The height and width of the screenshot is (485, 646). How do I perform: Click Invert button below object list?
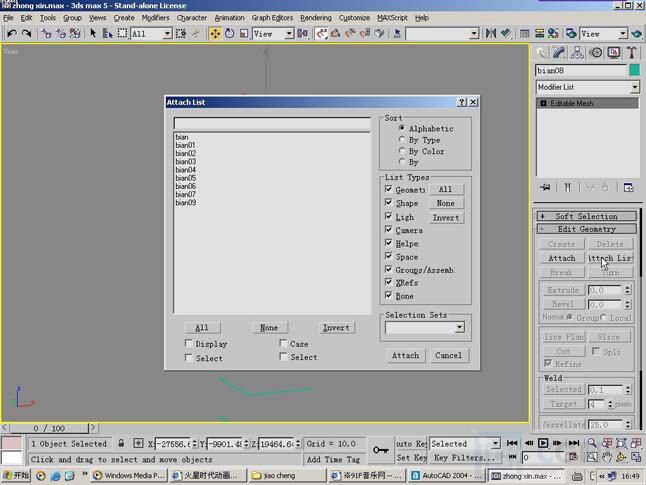pyautogui.click(x=336, y=328)
